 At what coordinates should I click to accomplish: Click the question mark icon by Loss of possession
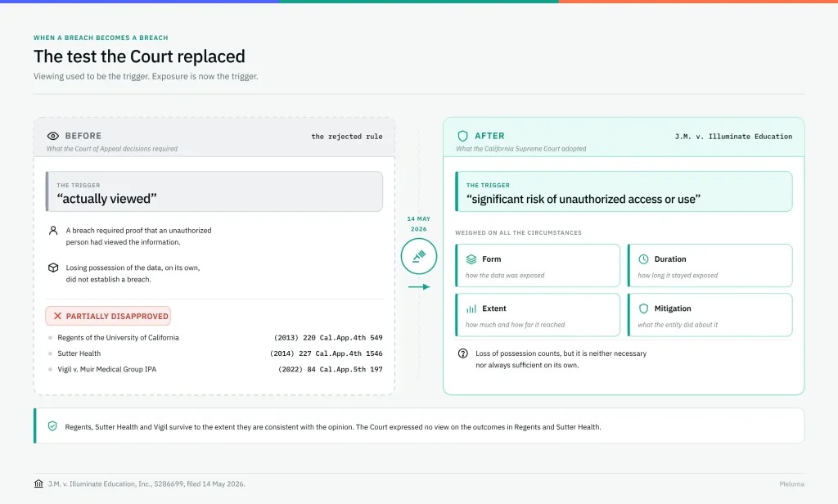(x=463, y=353)
